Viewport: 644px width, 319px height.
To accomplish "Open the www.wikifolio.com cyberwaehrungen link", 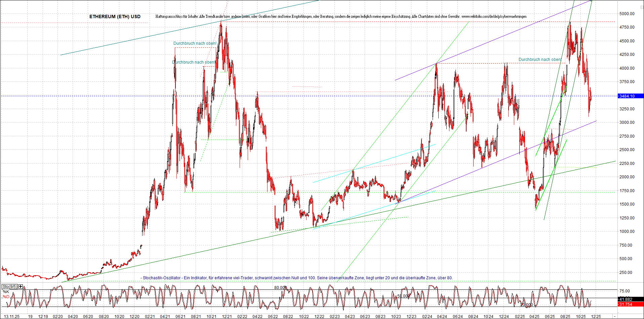I will point(494,16).
